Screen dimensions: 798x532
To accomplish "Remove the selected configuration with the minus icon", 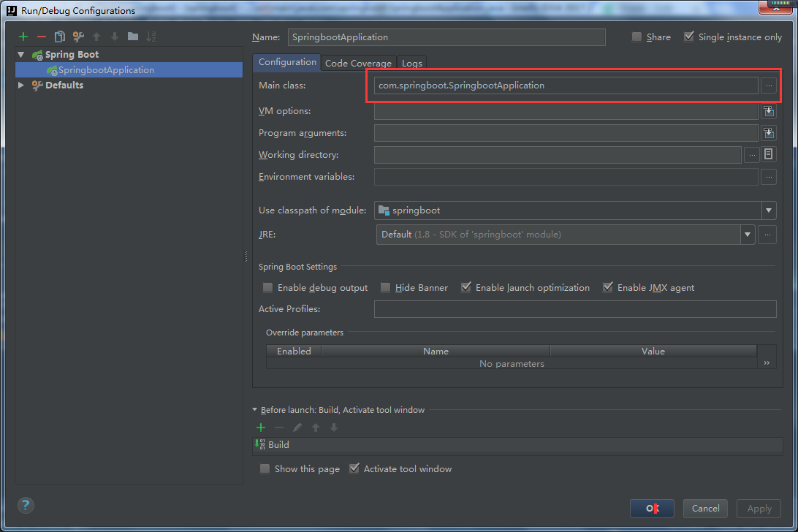I will click(42, 37).
